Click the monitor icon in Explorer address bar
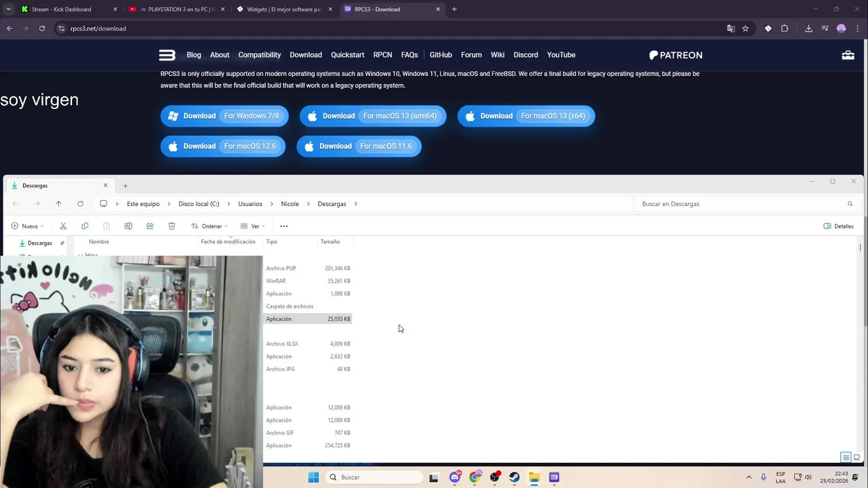The image size is (868, 488). [103, 203]
